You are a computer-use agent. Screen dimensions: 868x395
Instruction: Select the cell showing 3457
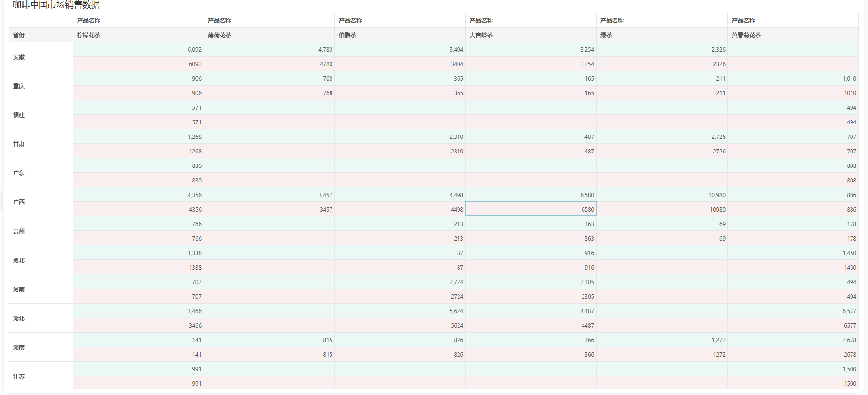269,209
